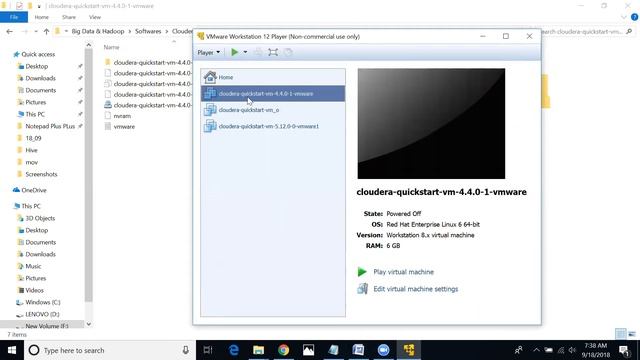Open Music folder under This PC
The image size is (640, 360).
(x=33, y=266)
